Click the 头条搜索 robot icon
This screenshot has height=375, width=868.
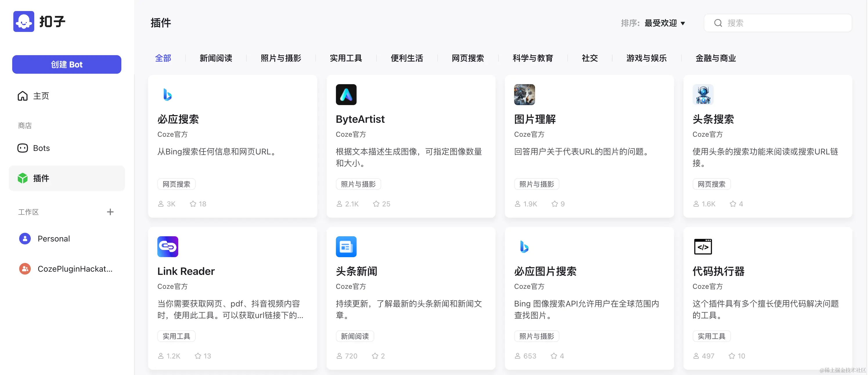703,95
